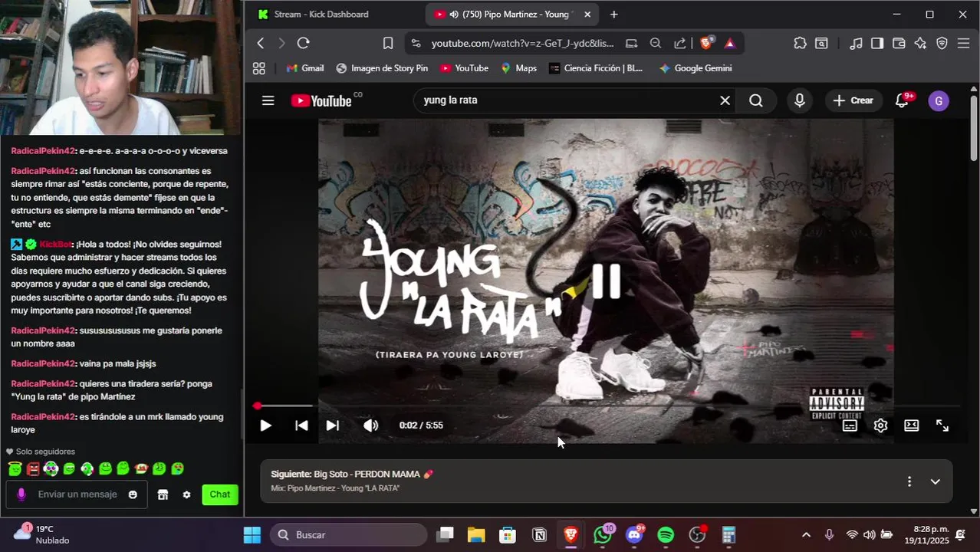Open Discord from the taskbar

[634, 534]
